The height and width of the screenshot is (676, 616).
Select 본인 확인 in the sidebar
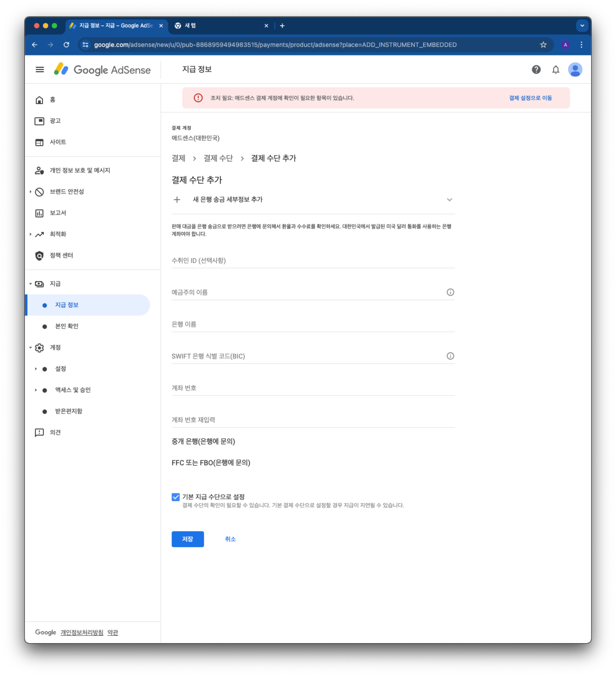tap(67, 326)
